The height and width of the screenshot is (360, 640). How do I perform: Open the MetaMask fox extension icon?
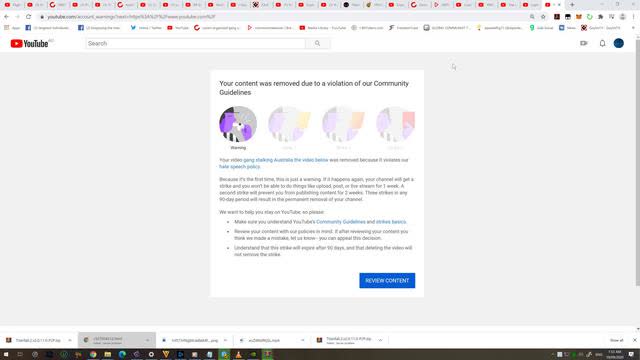coord(579,17)
